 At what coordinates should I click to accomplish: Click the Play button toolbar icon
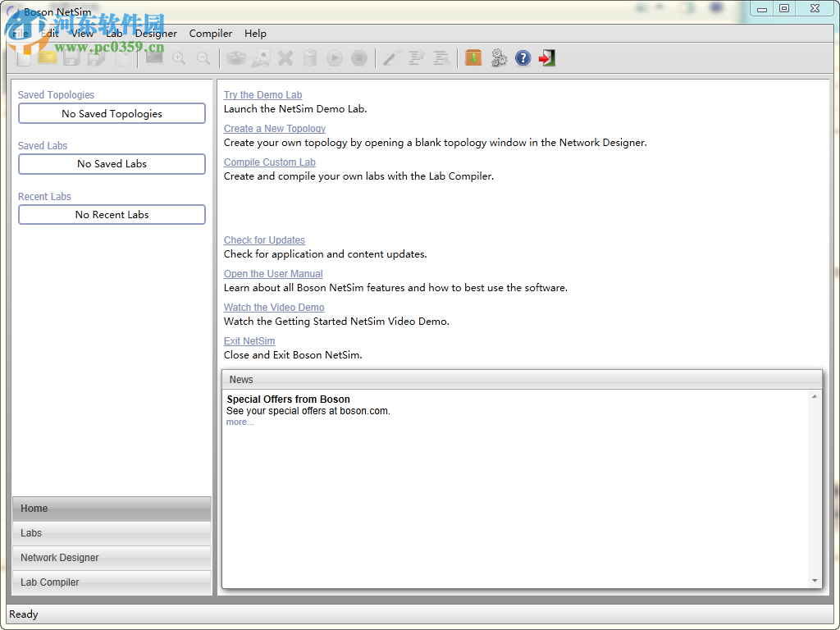pyautogui.click(x=335, y=58)
